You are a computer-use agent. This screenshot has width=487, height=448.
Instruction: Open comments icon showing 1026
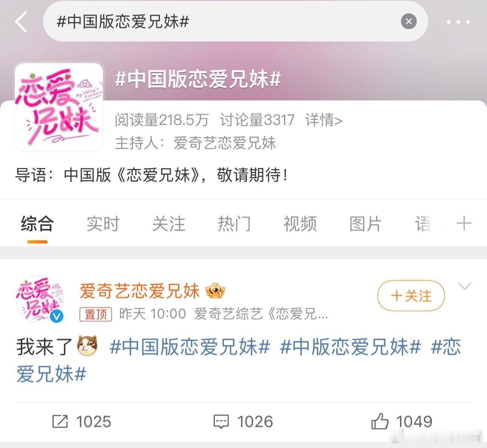point(221,422)
